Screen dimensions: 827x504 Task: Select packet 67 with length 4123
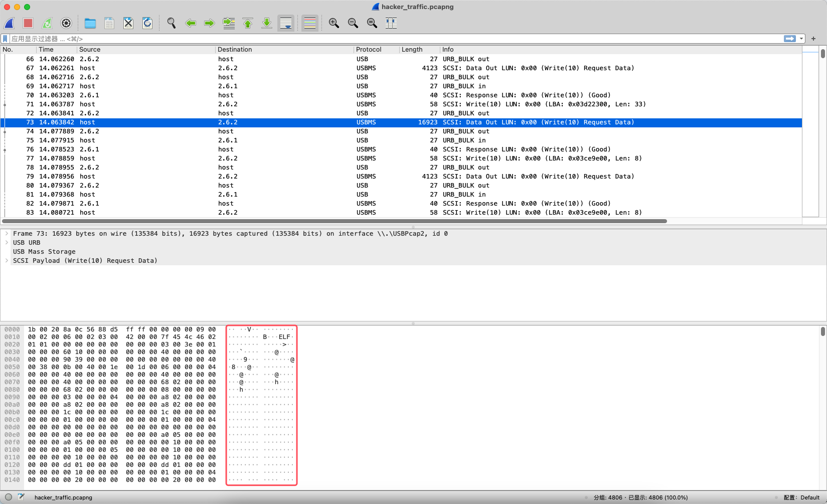pos(401,68)
